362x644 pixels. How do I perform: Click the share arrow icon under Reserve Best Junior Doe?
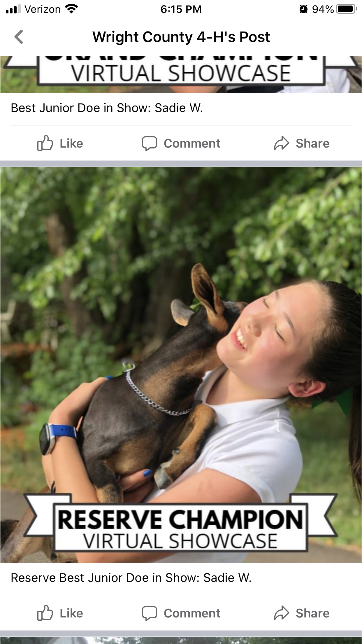pyautogui.click(x=282, y=613)
